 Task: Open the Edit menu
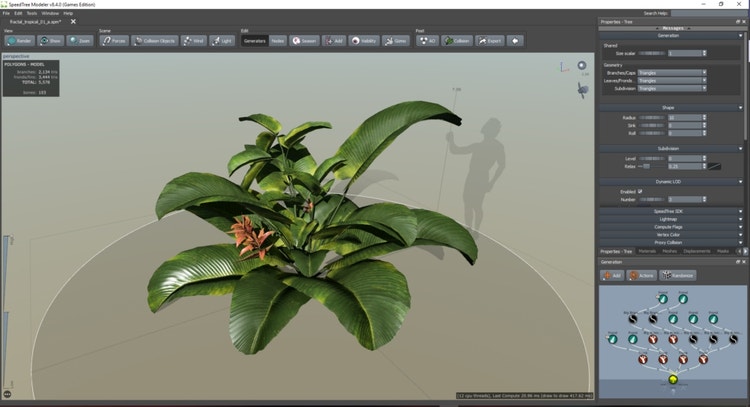tap(18, 13)
